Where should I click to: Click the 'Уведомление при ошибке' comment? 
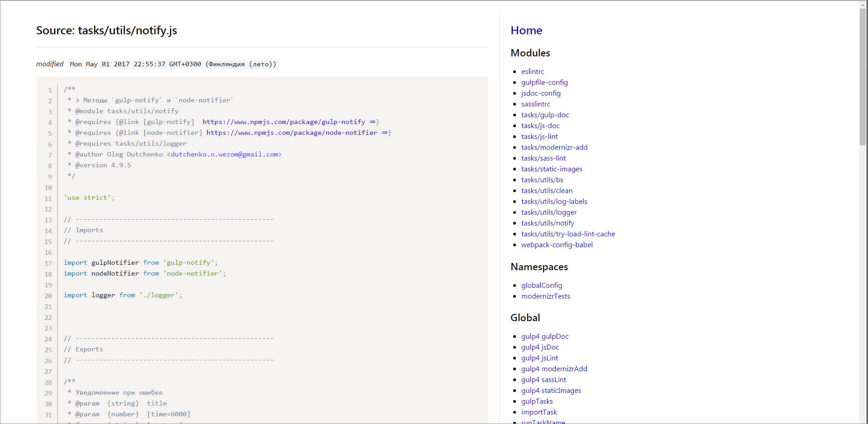[x=119, y=392]
